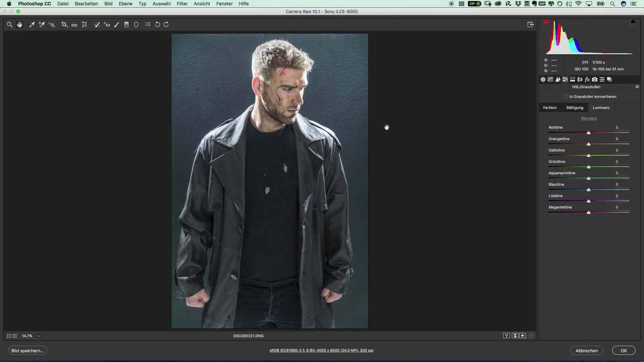Image resolution: width=644 pixels, height=362 pixels.
Task: Open the zoom level dropdown arrow
Action: tap(39, 336)
